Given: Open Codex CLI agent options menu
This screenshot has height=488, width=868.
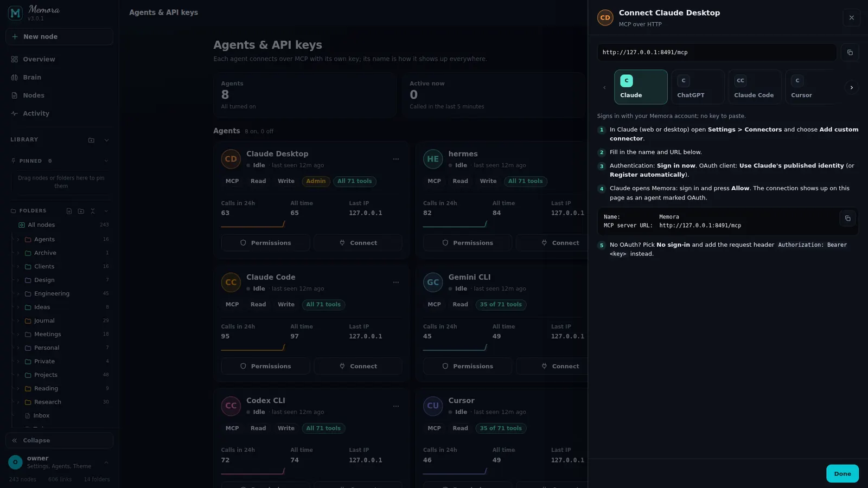Looking at the screenshot, I should 396,406.
